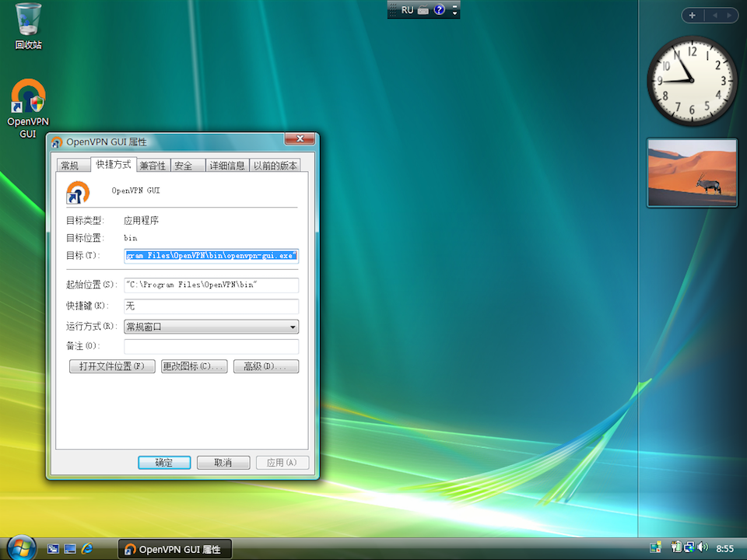The width and height of the screenshot is (747, 560).
Task: Click the 应用(A) apply button
Action: click(282, 462)
